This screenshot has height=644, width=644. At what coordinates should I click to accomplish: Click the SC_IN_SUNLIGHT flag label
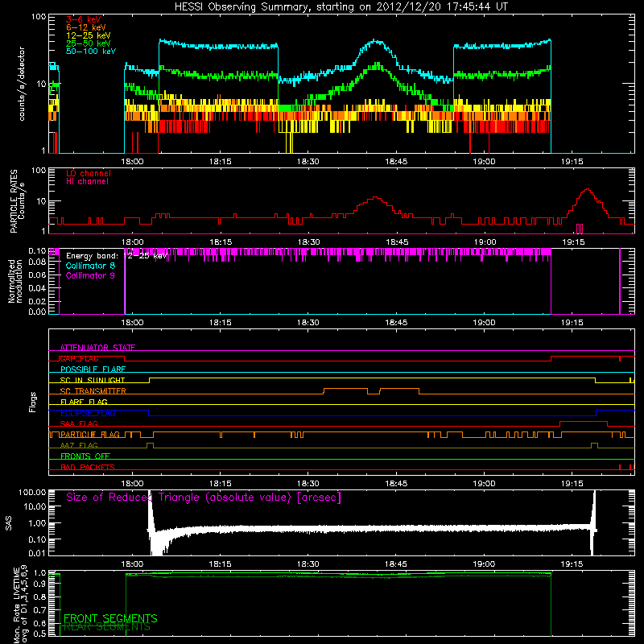[93, 380]
